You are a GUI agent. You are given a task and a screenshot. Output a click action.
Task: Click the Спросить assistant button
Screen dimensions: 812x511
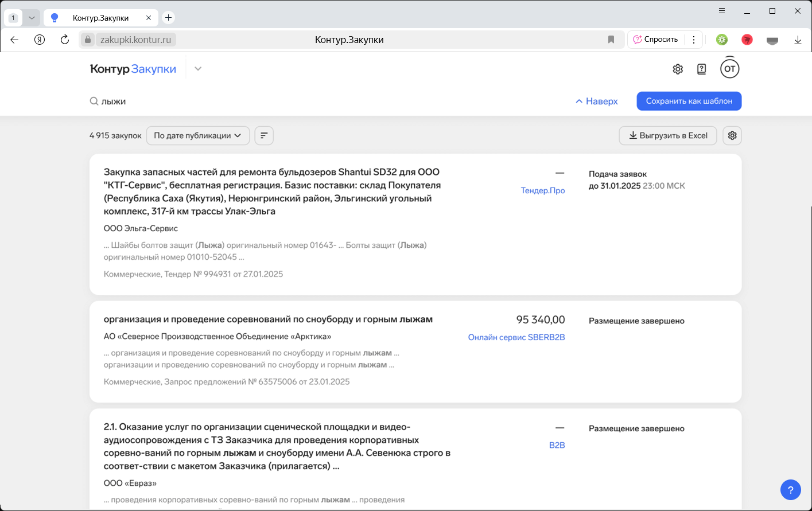click(x=655, y=40)
